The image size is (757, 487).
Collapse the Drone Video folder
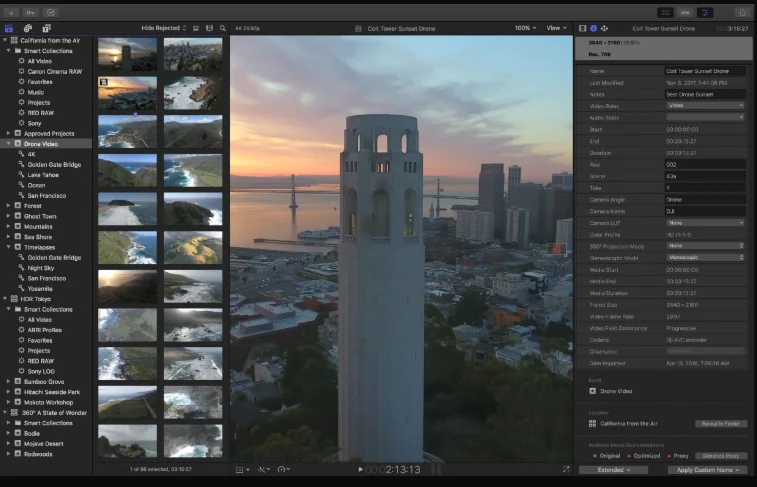9,143
